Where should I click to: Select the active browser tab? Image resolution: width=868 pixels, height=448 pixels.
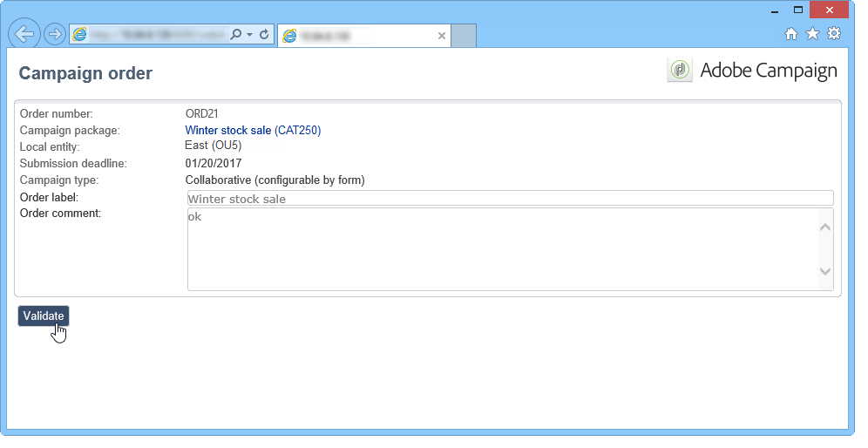tap(365, 36)
